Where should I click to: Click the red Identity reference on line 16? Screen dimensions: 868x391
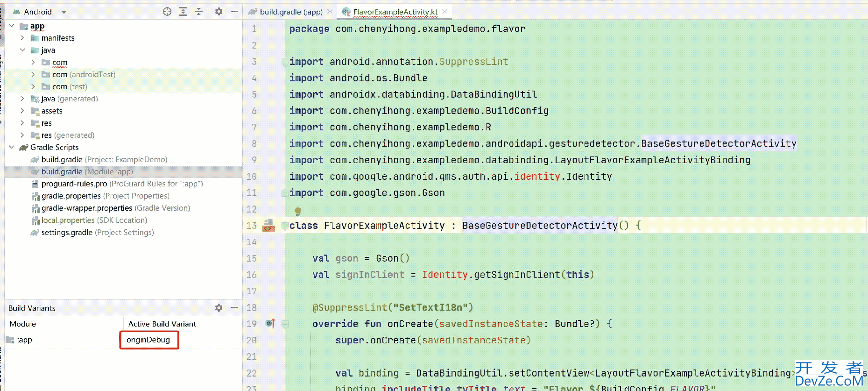445,275
